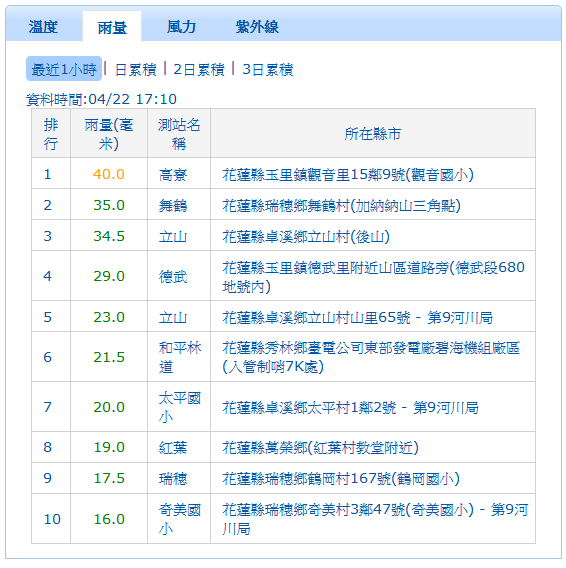Click rank number 7
The height and width of the screenshot is (568, 566).
point(47,408)
